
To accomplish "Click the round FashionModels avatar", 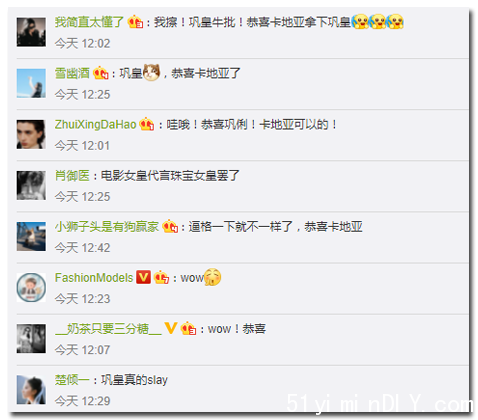I will coord(31,287).
